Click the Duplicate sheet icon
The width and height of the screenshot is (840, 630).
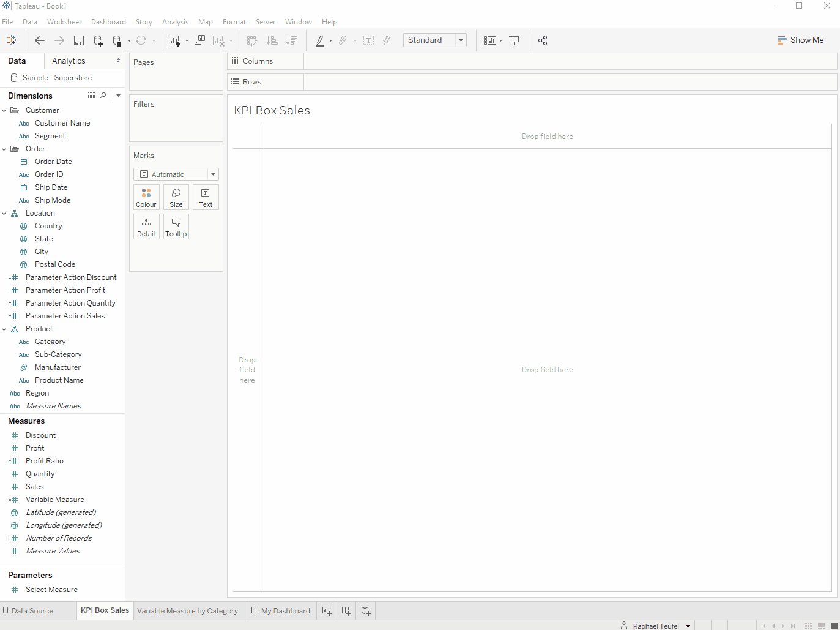click(199, 40)
